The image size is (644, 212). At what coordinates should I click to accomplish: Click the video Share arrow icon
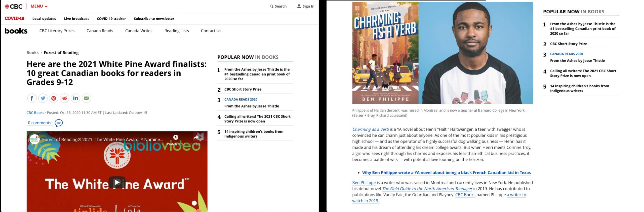click(x=196, y=137)
